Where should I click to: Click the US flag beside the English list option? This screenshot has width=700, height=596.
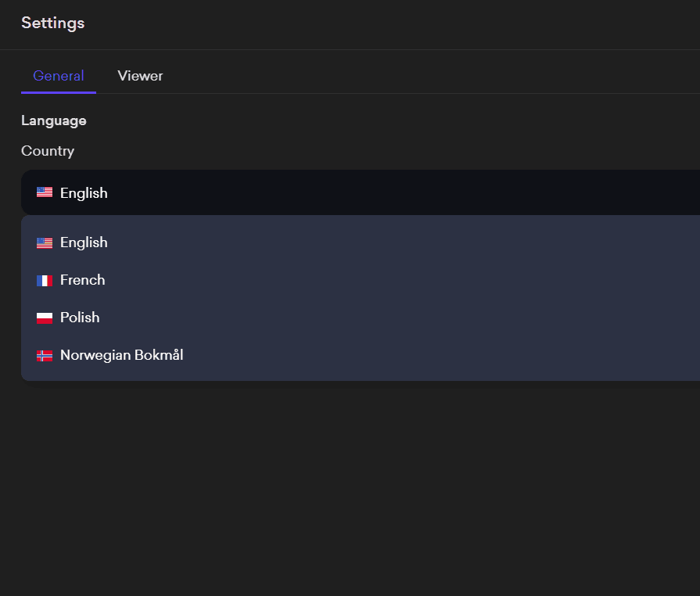pos(45,242)
